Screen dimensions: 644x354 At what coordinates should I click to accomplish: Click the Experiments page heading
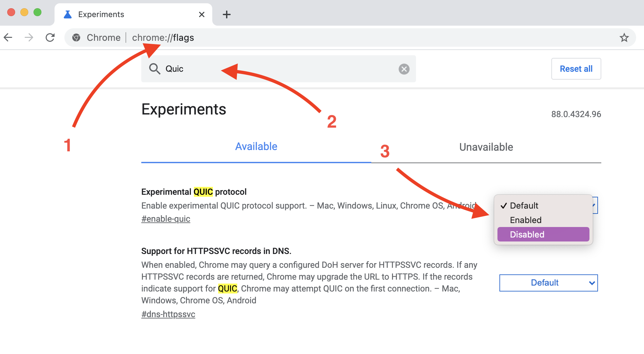[184, 109]
